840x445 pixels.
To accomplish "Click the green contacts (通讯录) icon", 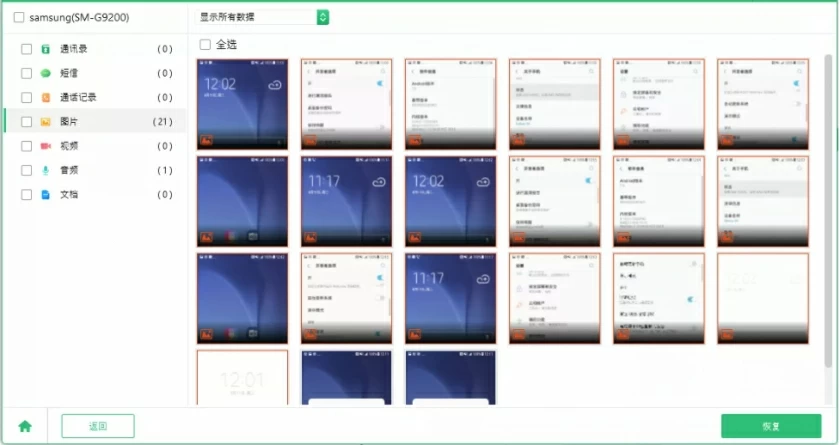I will (x=45, y=48).
